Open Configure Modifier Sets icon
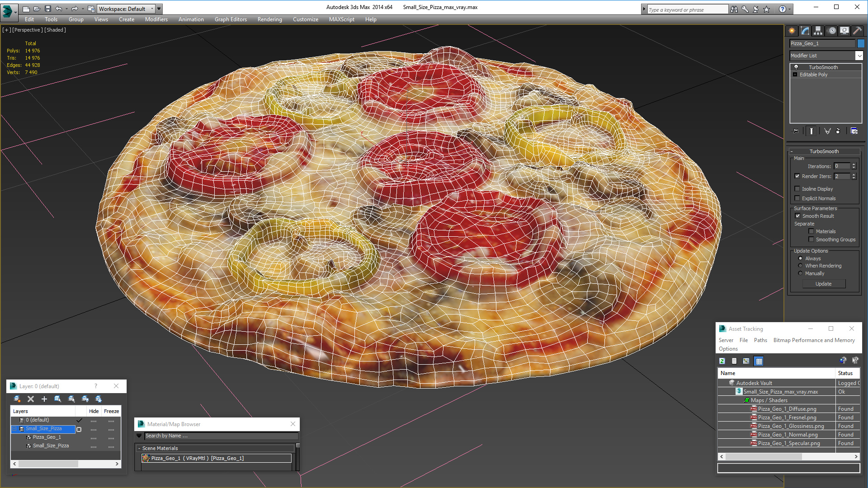868x488 pixels. (854, 131)
